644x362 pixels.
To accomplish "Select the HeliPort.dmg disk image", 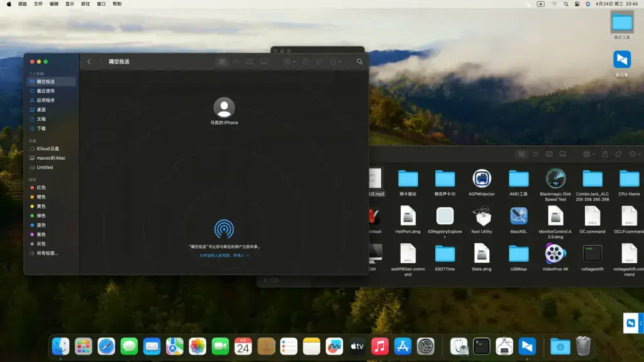I will tap(408, 216).
